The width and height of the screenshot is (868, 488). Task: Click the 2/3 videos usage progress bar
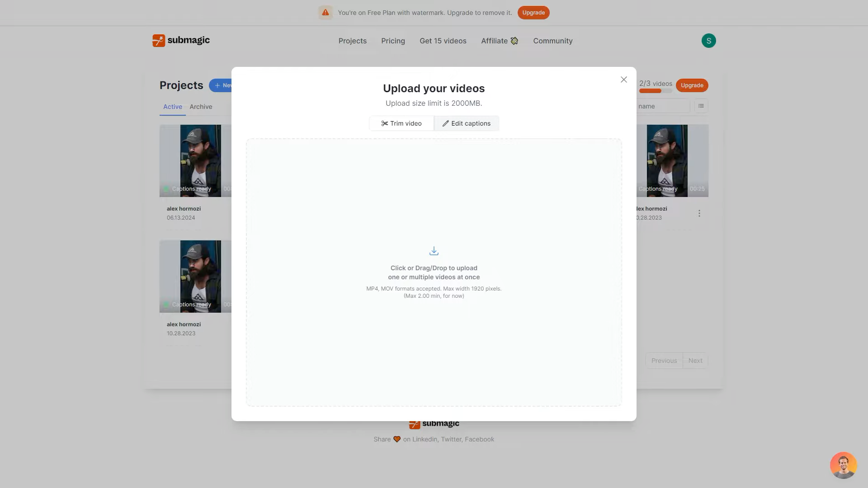tap(655, 91)
